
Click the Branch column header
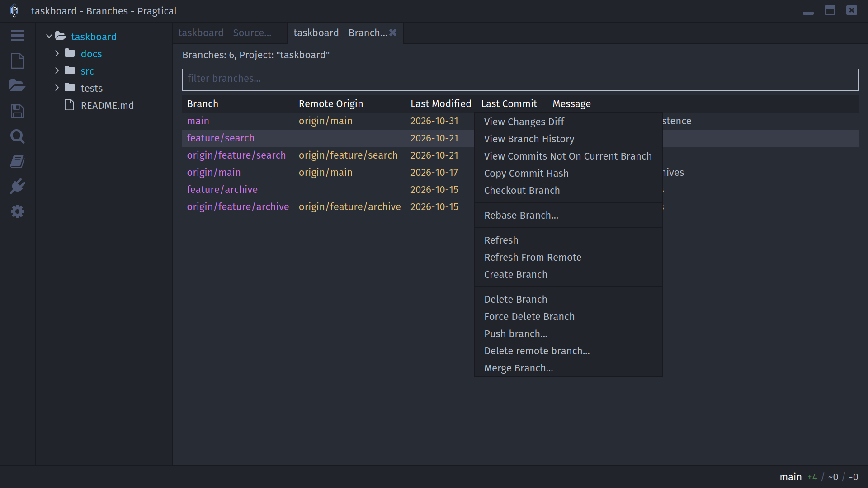pos(203,103)
